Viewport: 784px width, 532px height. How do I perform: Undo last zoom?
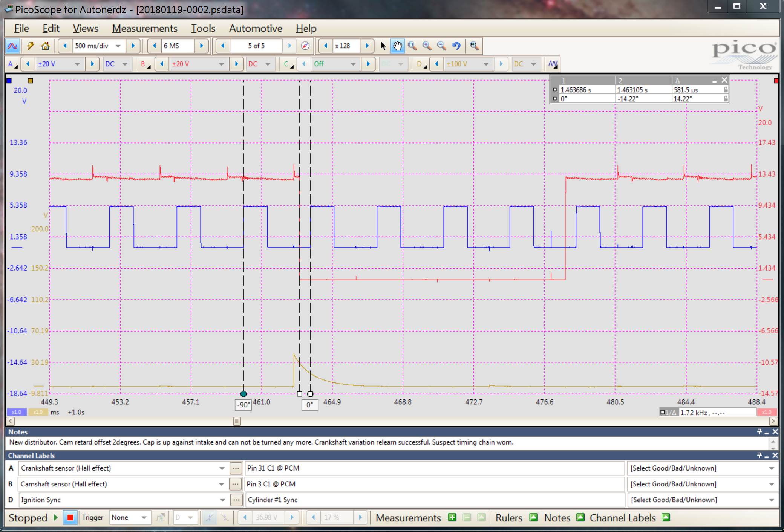coord(456,46)
